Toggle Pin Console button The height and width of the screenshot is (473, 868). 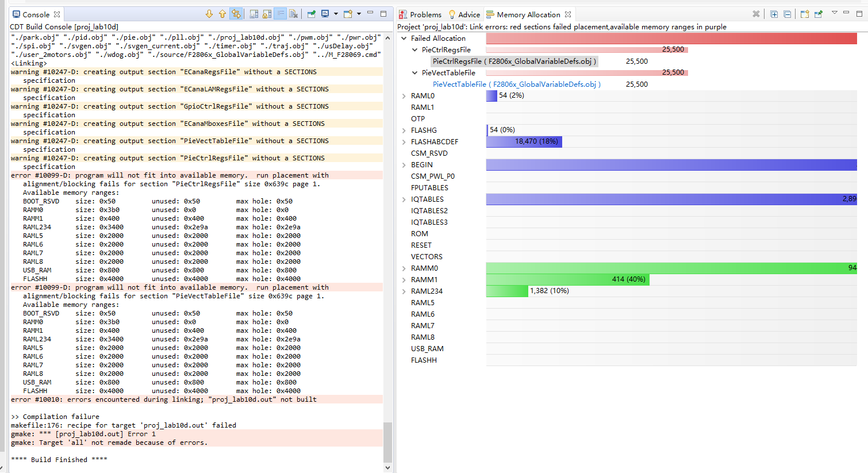[x=311, y=14]
